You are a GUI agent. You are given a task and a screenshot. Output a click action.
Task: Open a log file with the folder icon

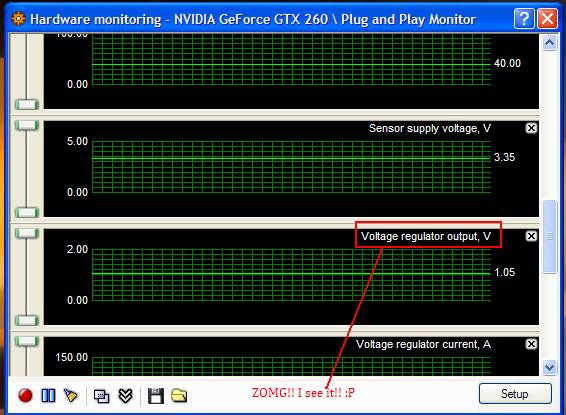click(179, 396)
